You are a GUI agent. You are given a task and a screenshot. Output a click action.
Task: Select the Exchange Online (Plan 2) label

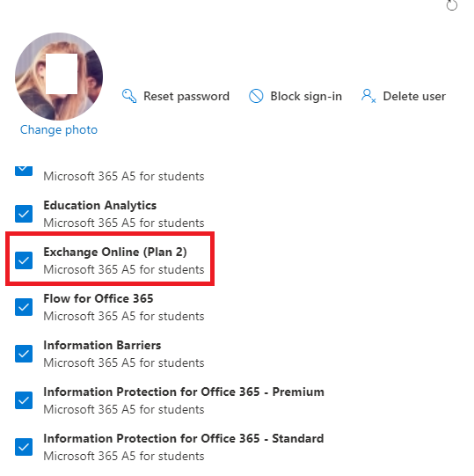click(115, 252)
